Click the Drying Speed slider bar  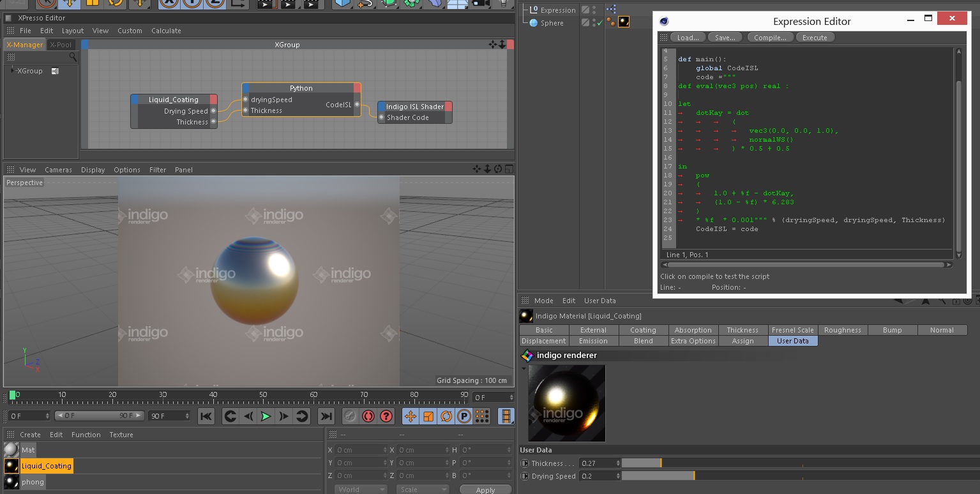click(801, 476)
